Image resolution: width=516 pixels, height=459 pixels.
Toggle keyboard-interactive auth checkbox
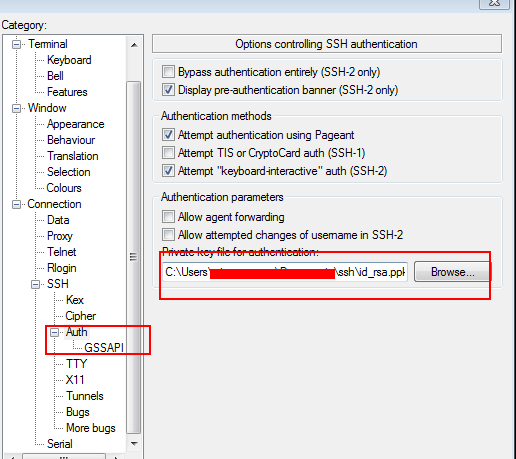pyautogui.click(x=168, y=171)
